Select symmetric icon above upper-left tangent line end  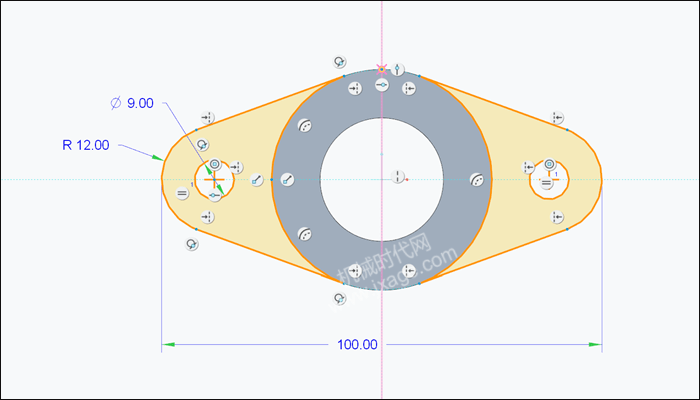207,118
